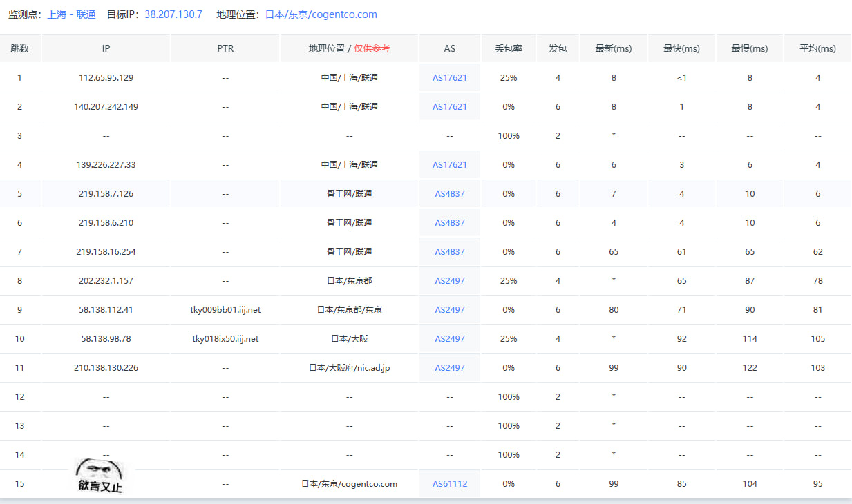
Task: Select the PTR cell tky018ix50.iij.net
Action: pyautogui.click(x=225, y=339)
